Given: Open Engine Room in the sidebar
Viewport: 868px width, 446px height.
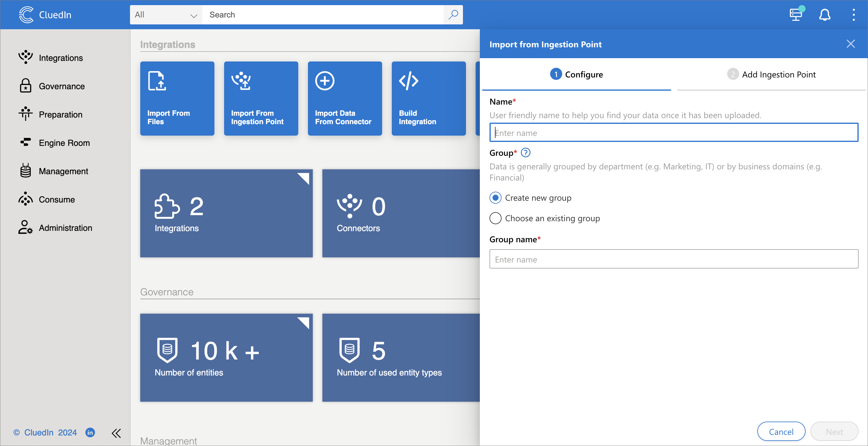Looking at the screenshot, I should click(x=64, y=143).
